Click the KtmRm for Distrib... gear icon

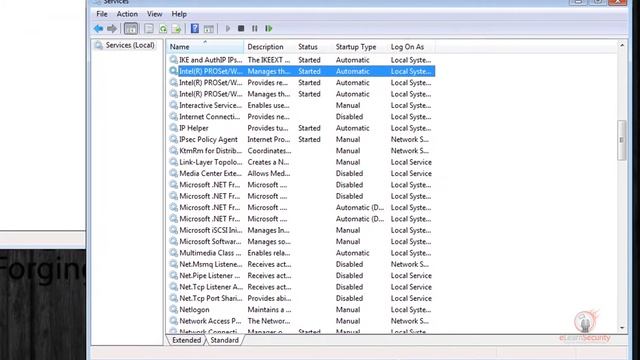pos(173,151)
